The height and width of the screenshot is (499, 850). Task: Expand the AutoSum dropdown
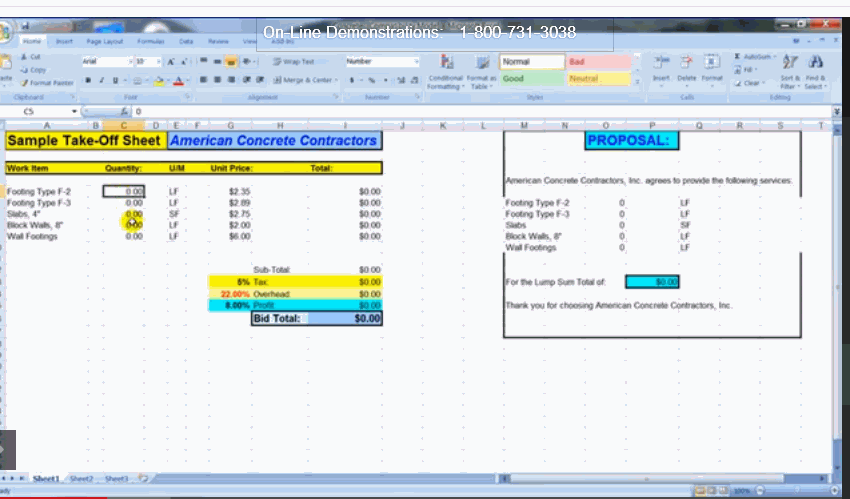[775, 57]
